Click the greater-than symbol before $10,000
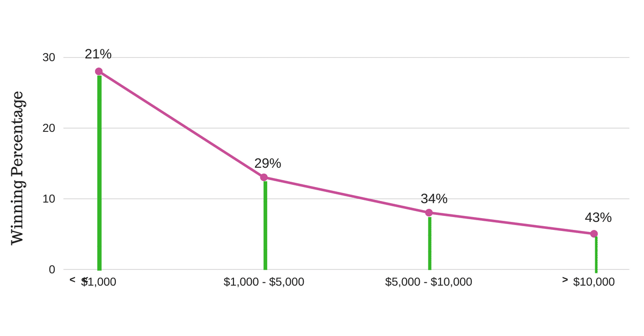Screen dimensions: 644x336 point(565,279)
